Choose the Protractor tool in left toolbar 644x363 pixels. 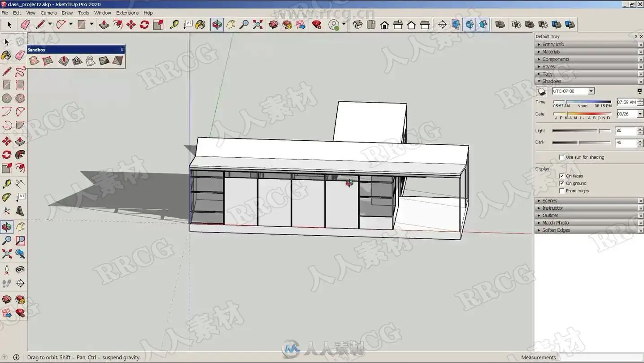[x=7, y=197]
